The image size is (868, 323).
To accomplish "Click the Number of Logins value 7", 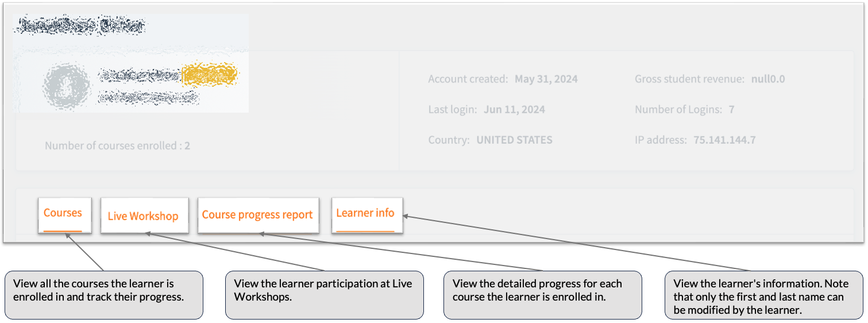I will tap(731, 110).
